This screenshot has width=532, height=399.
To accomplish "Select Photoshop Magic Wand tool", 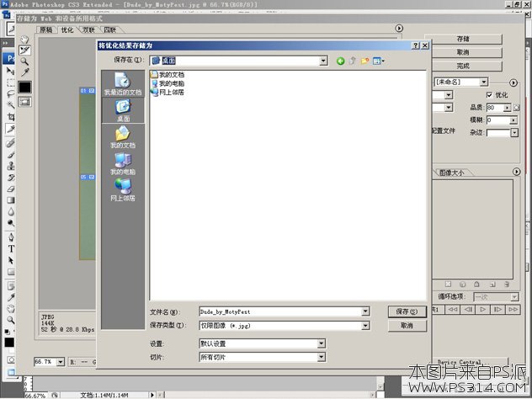I will [x=11, y=105].
